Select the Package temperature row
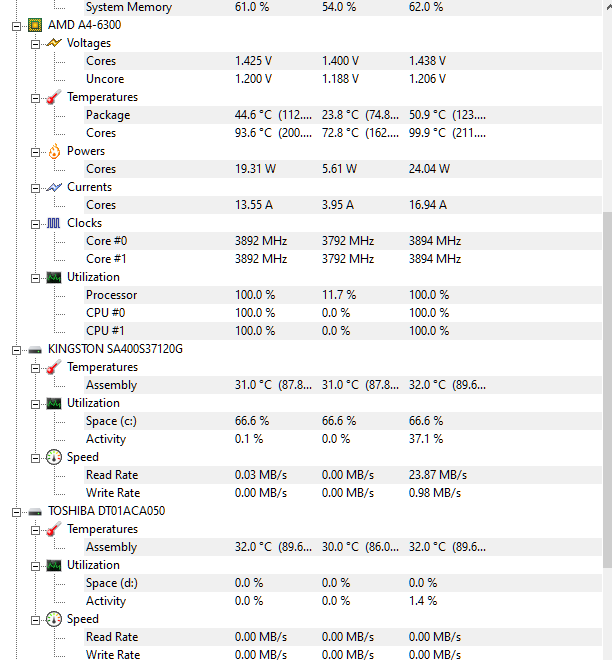The image size is (612, 660). (343, 115)
